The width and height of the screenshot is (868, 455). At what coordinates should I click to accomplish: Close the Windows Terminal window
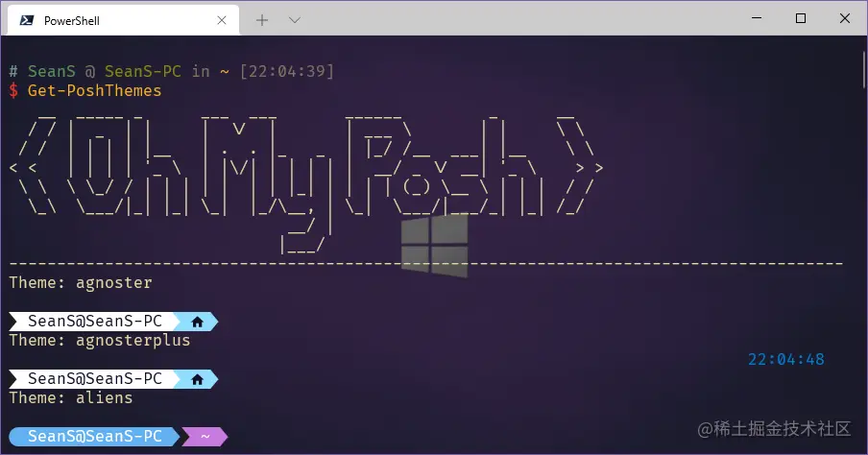[x=845, y=18]
